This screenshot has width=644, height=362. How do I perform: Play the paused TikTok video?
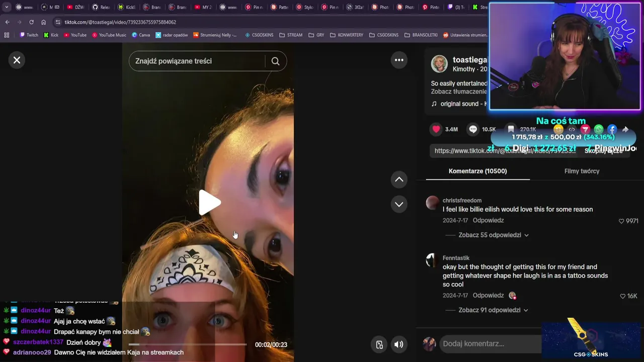[x=209, y=203]
